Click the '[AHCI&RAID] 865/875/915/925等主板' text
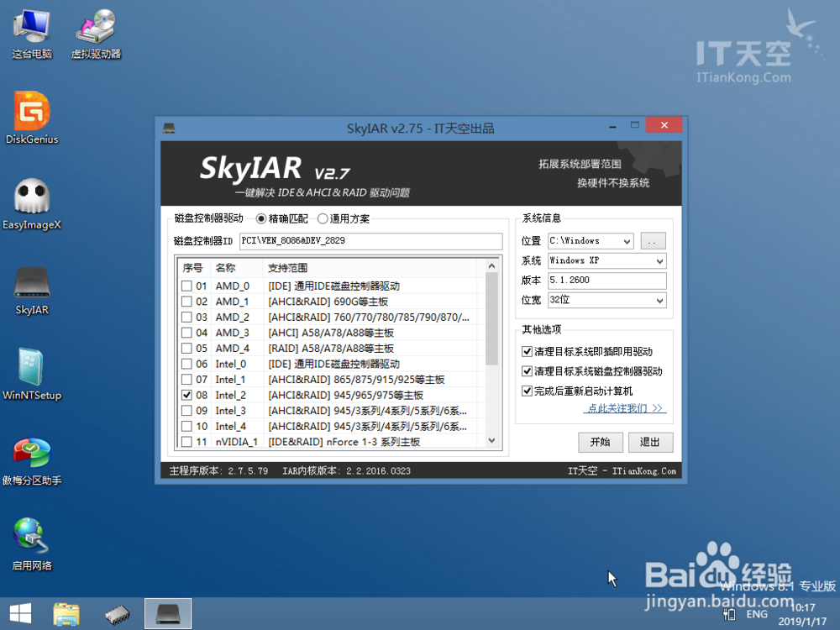Screen dimensions: 840x630 click(x=356, y=380)
